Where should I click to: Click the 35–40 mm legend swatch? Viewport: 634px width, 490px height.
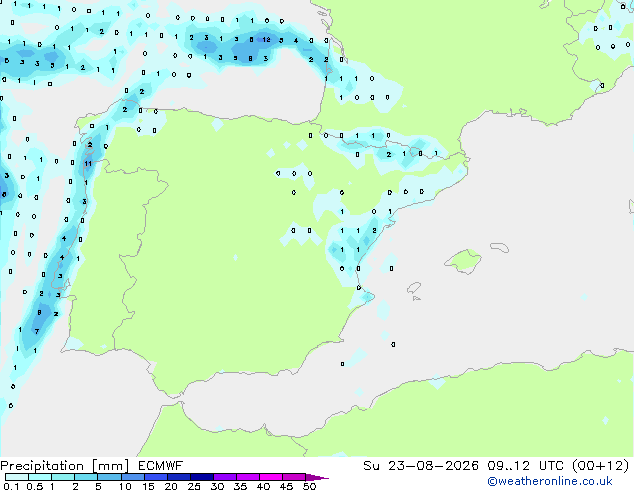247,477
